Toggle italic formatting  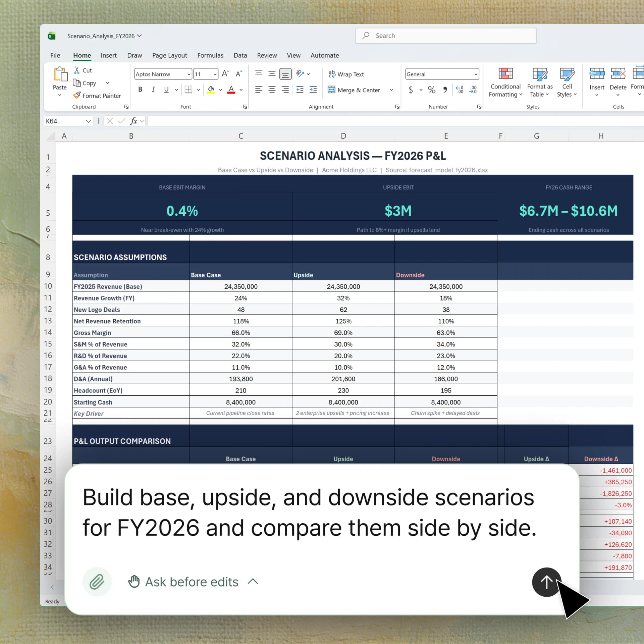coord(153,90)
